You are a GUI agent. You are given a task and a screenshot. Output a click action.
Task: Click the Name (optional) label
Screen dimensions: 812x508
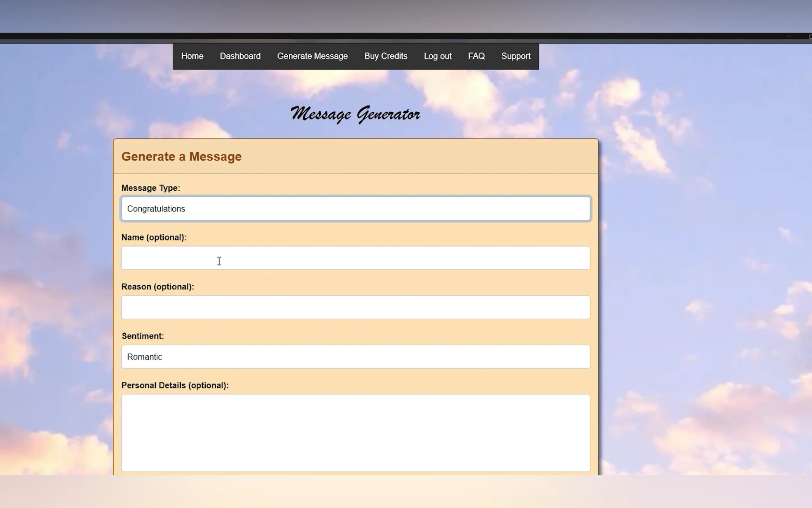pos(154,238)
